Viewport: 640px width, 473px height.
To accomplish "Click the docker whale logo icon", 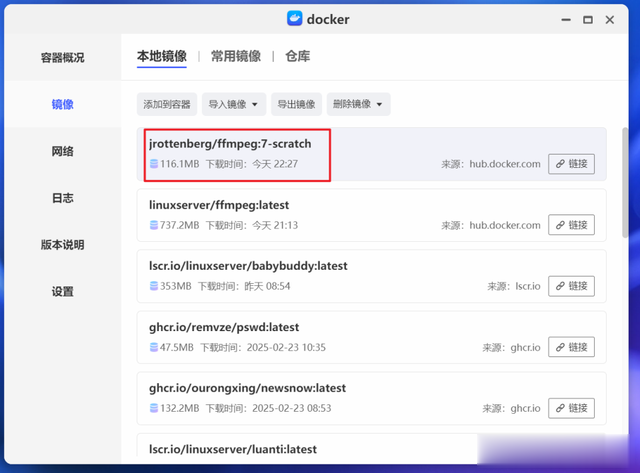I will 294,19.
